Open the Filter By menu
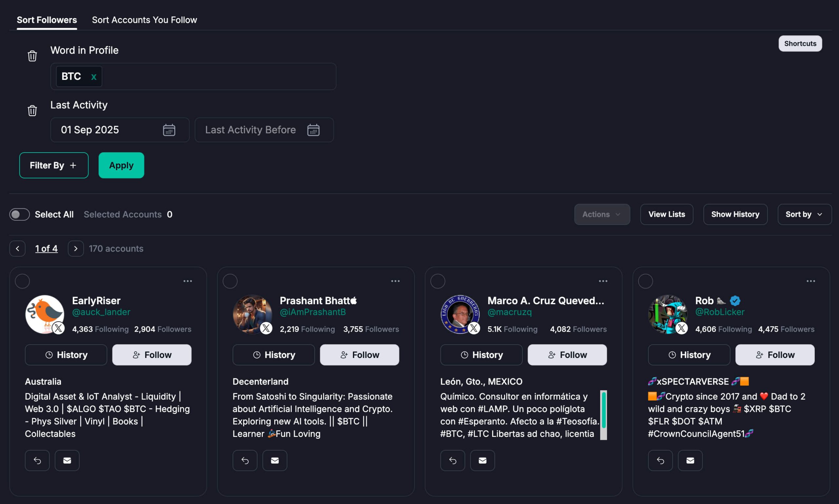This screenshot has height=504, width=839. [x=54, y=165]
